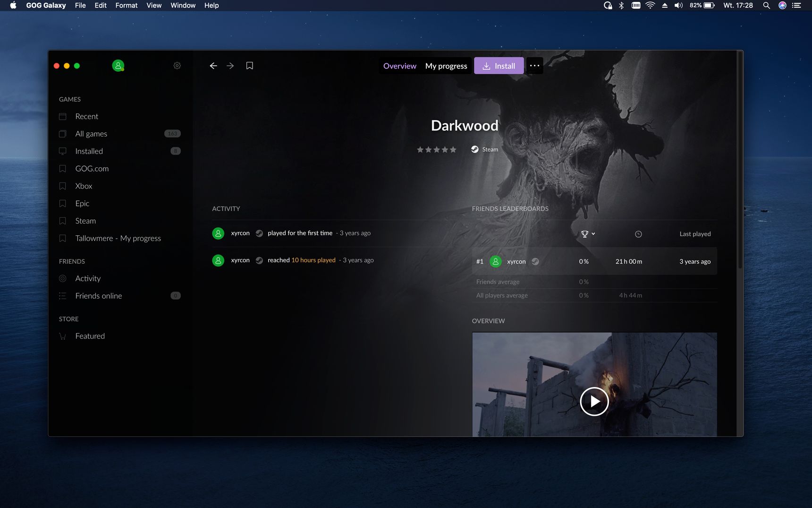Go forward with the right arrow

point(230,66)
